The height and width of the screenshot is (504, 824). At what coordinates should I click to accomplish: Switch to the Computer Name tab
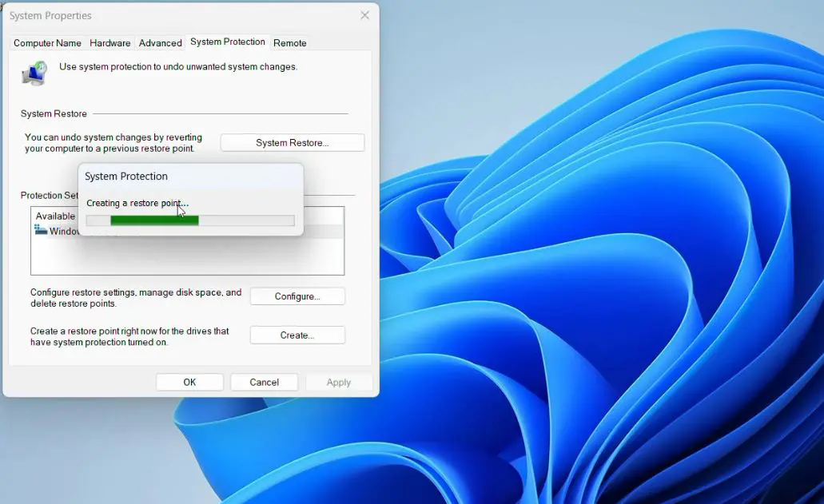tap(46, 43)
